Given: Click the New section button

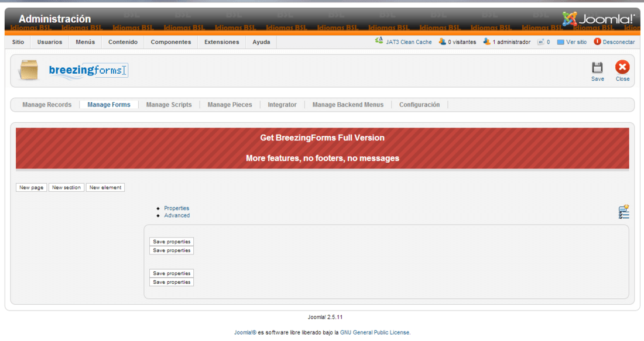Looking at the screenshot, I should click(66, 188).
